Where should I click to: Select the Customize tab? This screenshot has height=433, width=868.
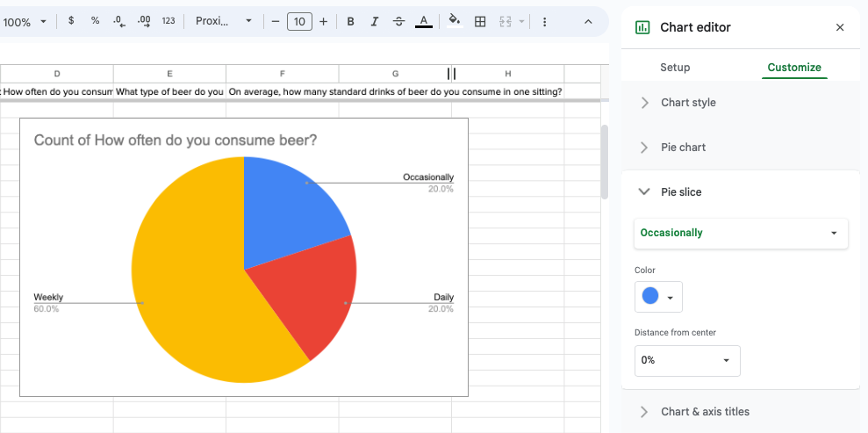click(x=794, y=68)
